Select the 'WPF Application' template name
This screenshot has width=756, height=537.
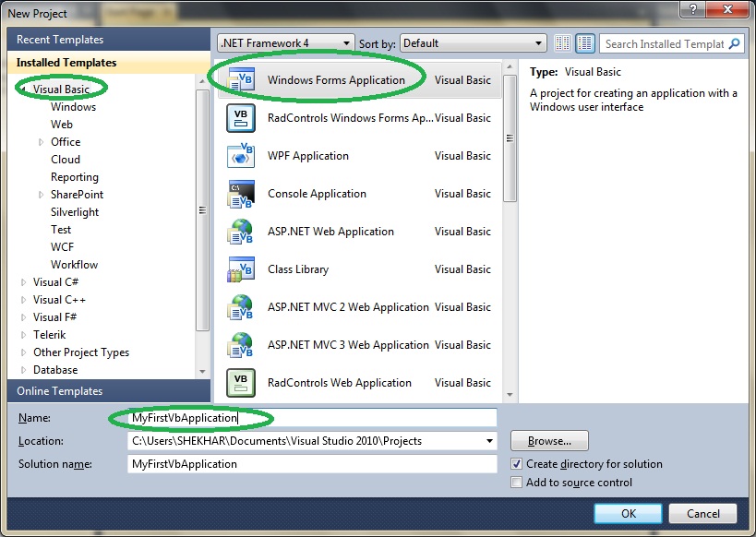308,156
